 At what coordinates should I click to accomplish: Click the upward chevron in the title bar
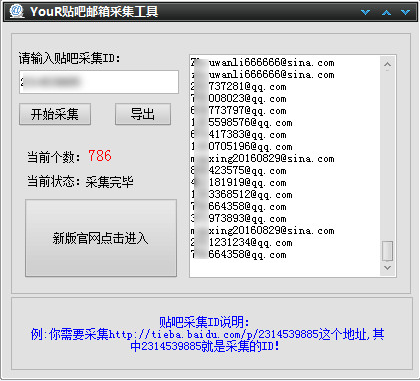(386, 12)
